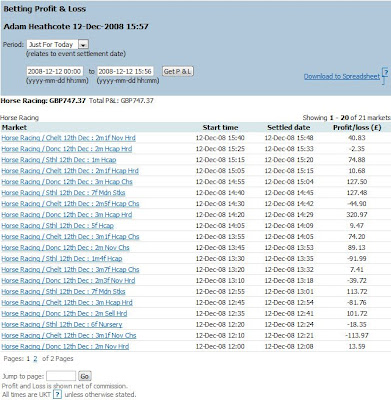This screenshot has height=400, width=391.
Task: Open Donc 12th Dec 3m Hcap Chs market
Action: [67, 182]
